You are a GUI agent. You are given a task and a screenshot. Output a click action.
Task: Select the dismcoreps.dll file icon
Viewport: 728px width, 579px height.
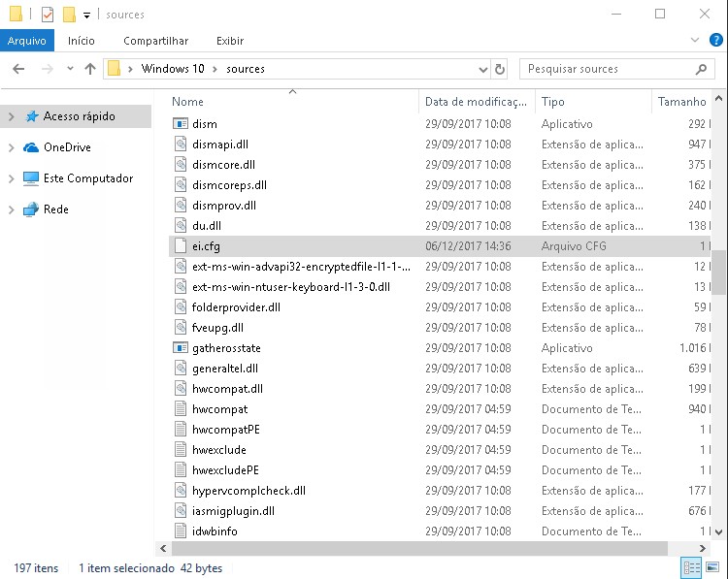181,185
